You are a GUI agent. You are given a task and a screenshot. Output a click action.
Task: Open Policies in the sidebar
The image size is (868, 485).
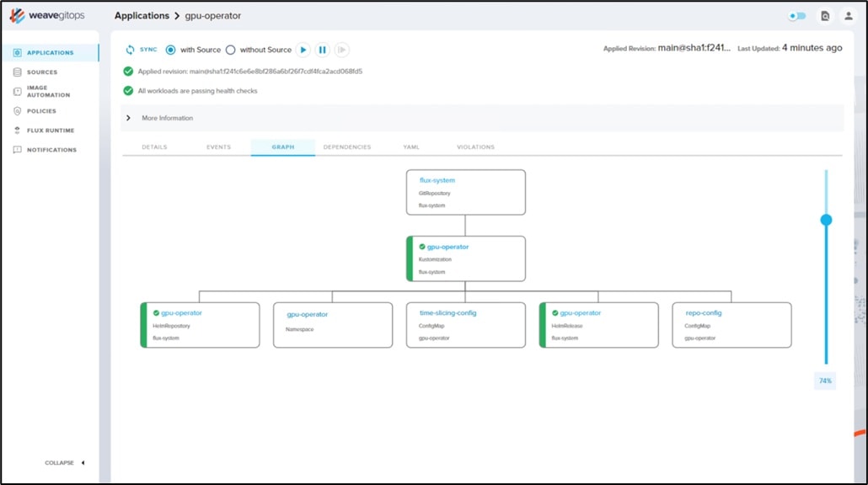coord(41,111)
